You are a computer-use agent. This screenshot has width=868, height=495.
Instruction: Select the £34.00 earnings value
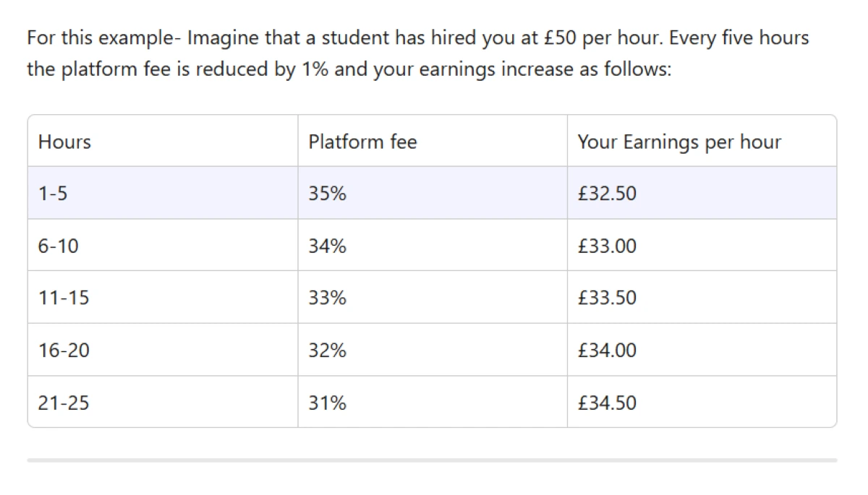click(x=608, y=350)
